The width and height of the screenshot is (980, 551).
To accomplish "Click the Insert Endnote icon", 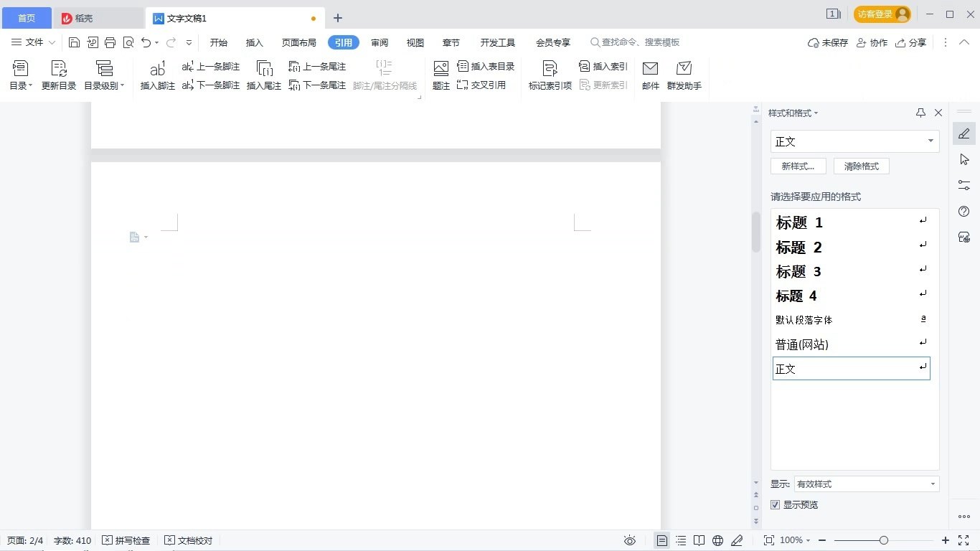I will pos(263,69).
